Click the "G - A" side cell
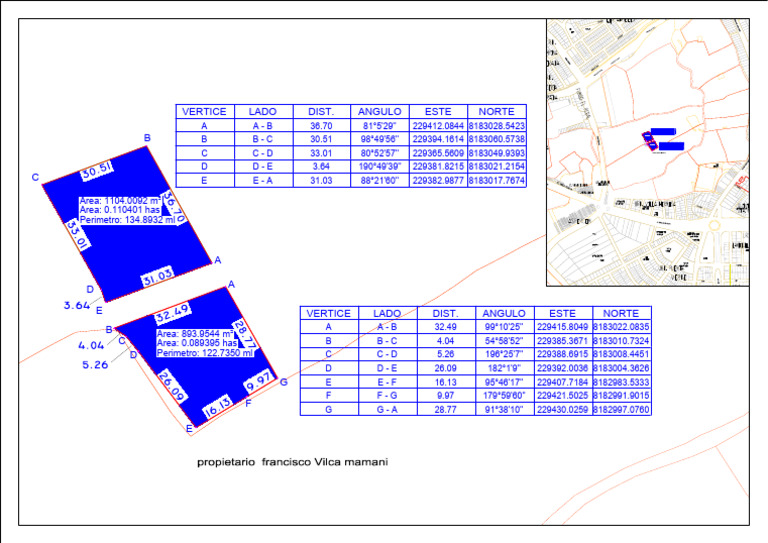 pyautogui.click(x=387, y=410)
